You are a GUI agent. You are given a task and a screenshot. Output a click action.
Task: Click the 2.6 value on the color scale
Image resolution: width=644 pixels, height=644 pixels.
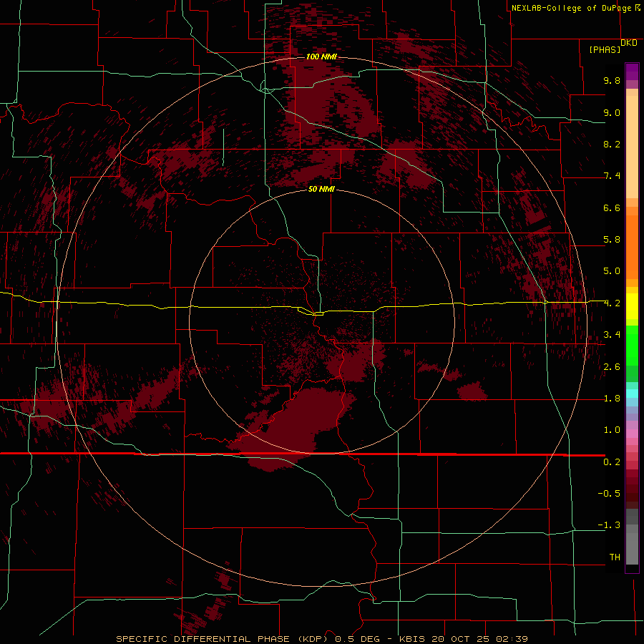pos(612,367)
